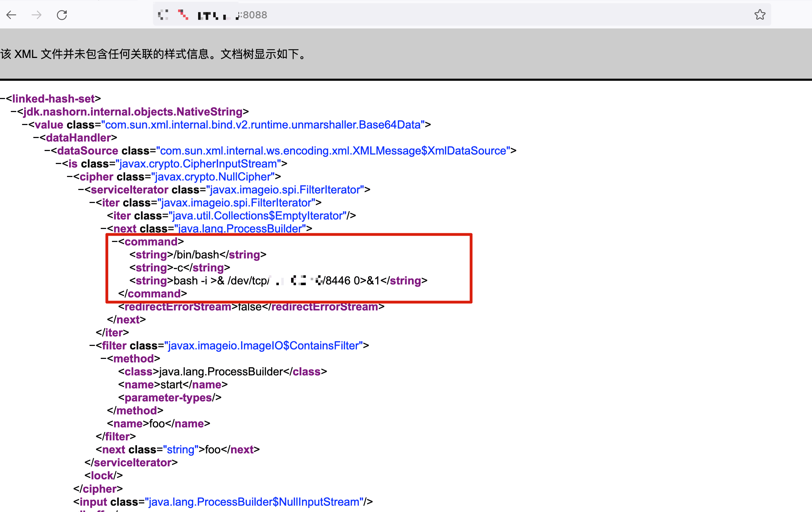Collapse the method node
Screen dimensions: 812x512
coord(104,359)
